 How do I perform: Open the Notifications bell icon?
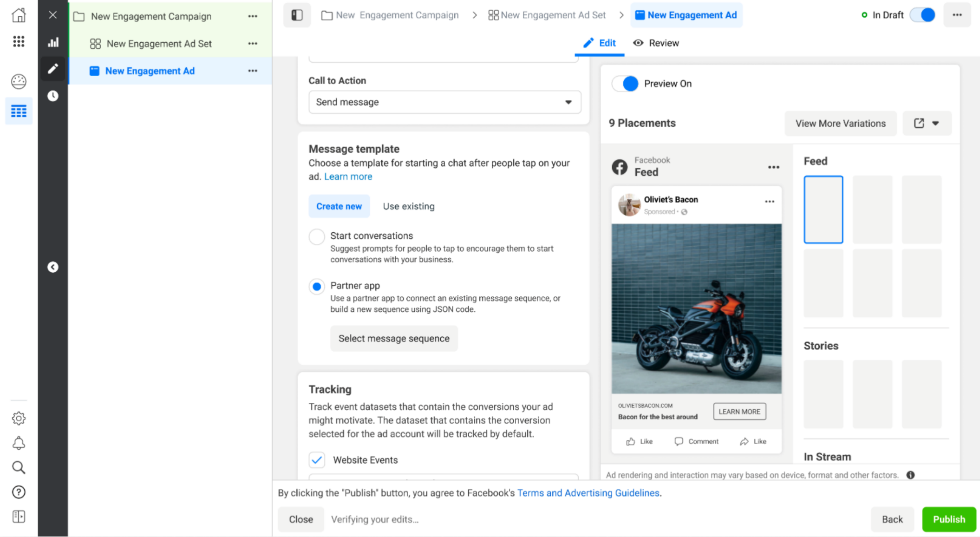tap(19, 443)
